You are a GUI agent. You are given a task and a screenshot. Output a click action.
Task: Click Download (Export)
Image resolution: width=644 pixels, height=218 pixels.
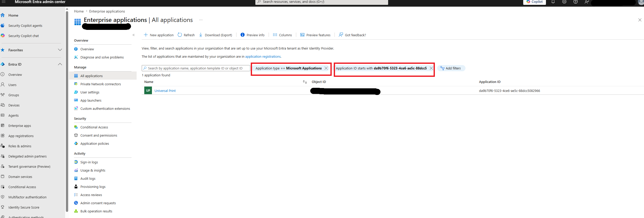tap(216, 35)
